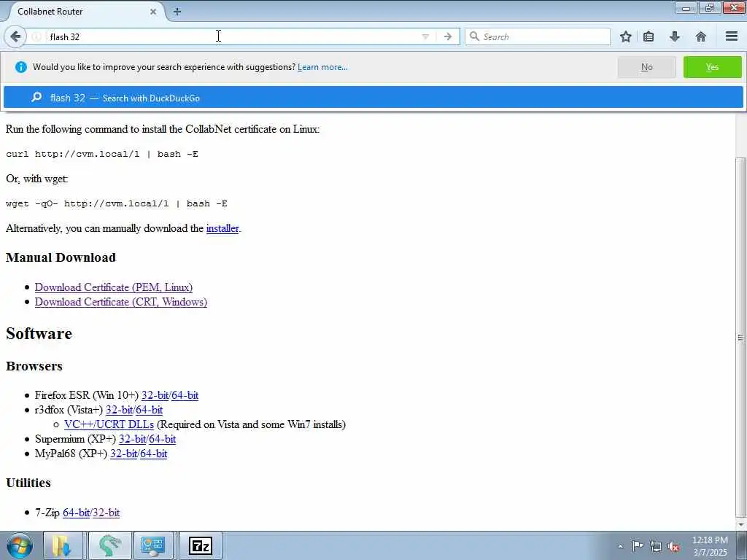This screenshot has width=747, height=560.
Task: Click the 'Manual Download' heading
Action: click(61, 257)
